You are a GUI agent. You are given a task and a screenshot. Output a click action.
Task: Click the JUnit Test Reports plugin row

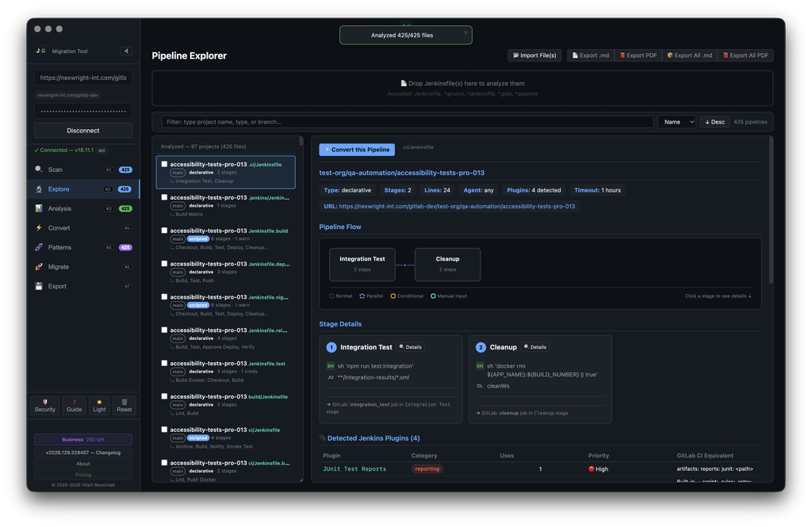click(540, 469)
